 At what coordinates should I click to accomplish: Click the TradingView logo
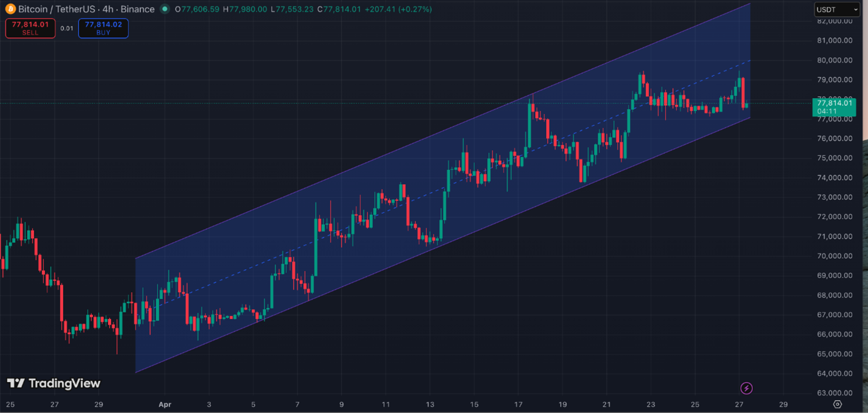(x=53, y=383)
